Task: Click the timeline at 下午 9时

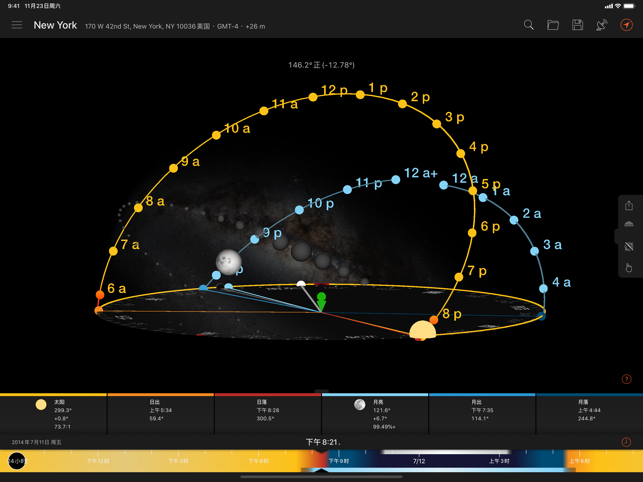Action: 339,461
